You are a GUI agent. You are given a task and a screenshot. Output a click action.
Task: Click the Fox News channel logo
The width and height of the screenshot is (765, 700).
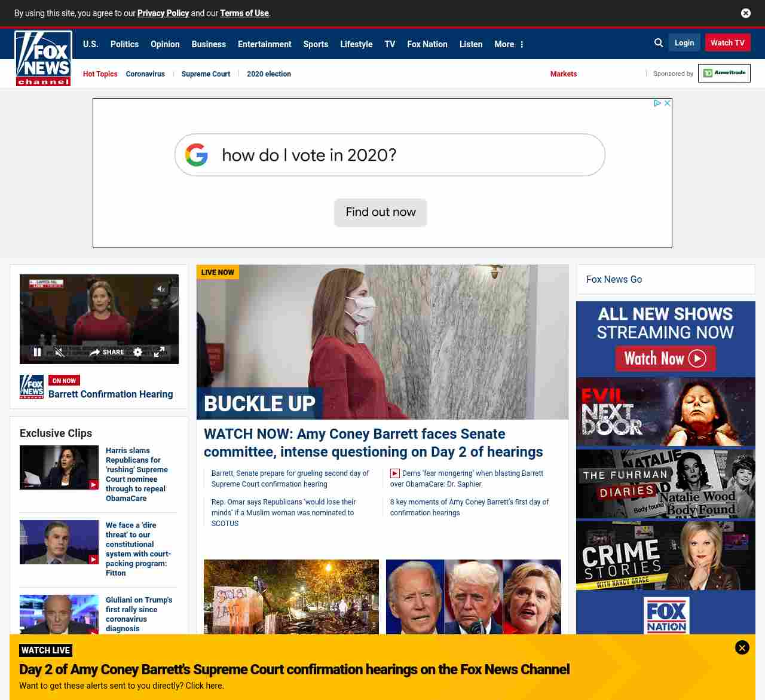(43, 59)
